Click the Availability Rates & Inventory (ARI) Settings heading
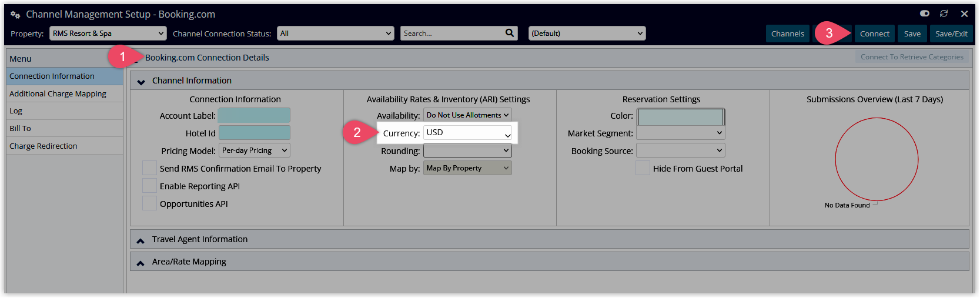This screenshot has height=298, width=980. pyautogui.click(x=449, y=99)
